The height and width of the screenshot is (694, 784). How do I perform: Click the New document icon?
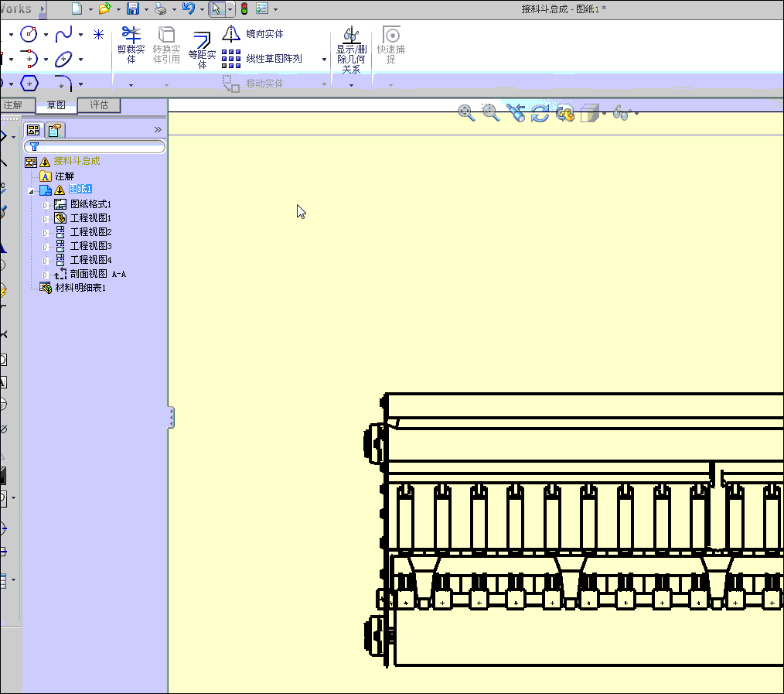[x=77, y=9]
